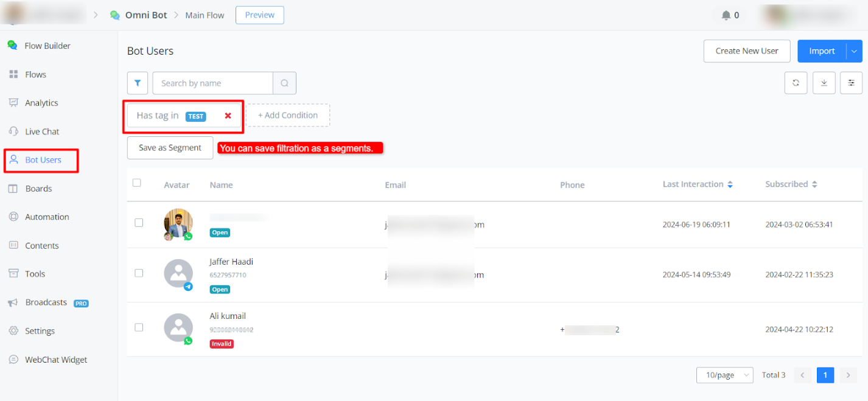Refresh the bot users list

click(x=796, y=83)
